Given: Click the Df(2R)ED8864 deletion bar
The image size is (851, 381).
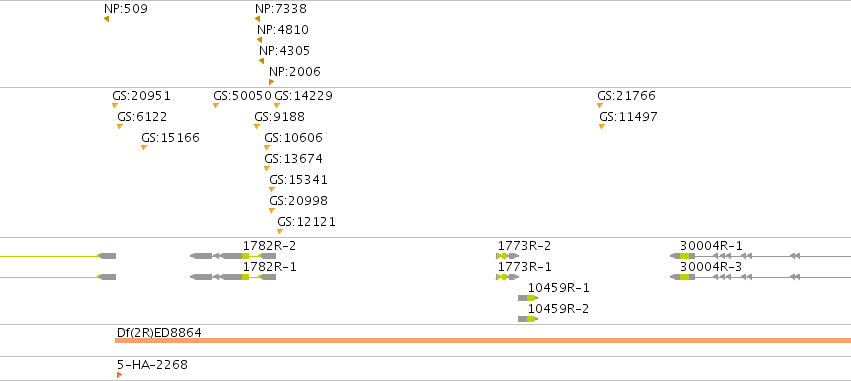Looking at the screenshot, I should [483, 340].
